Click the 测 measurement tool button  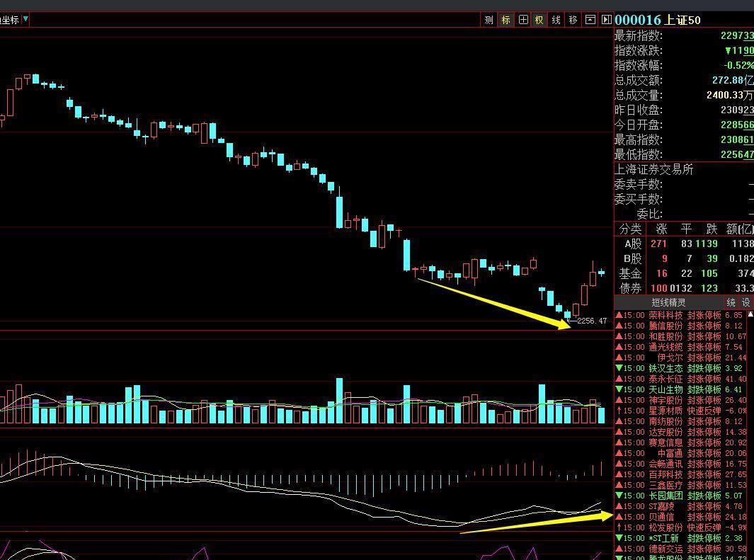(x=489, y=20)
